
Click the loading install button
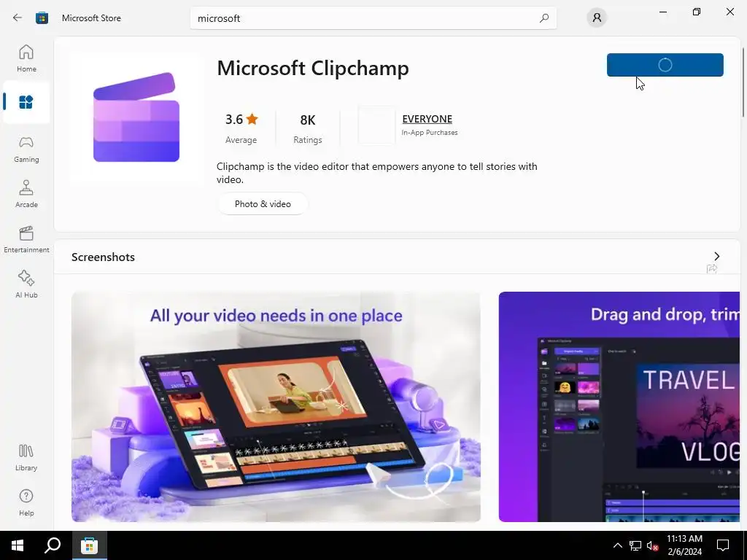[x=665, y=65]
